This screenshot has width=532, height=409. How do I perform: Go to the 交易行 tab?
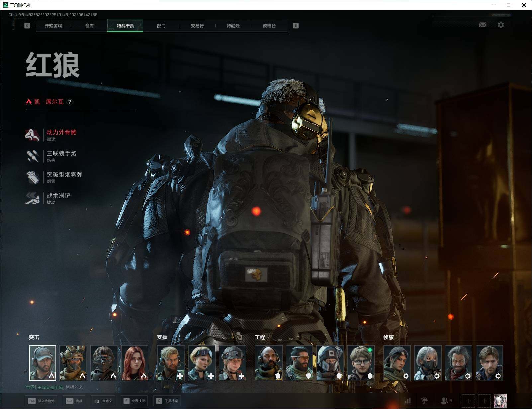(197, 26)
